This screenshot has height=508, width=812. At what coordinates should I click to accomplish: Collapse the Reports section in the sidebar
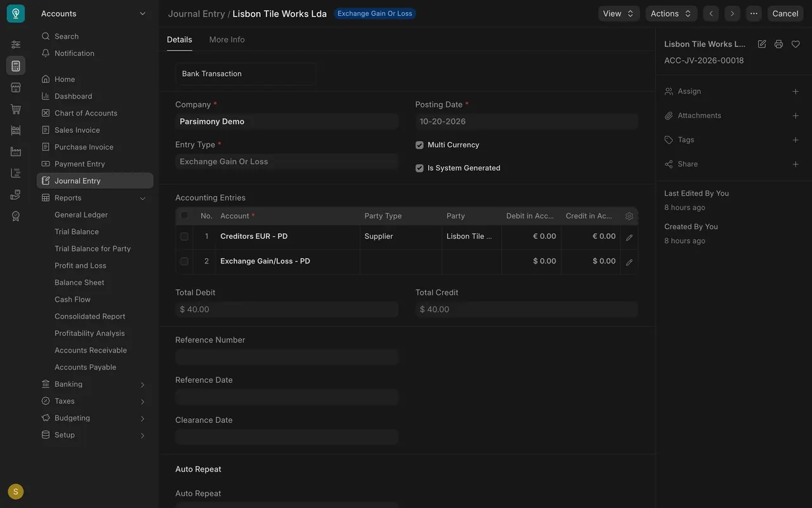pyautogui.click(x=143, y=198)
